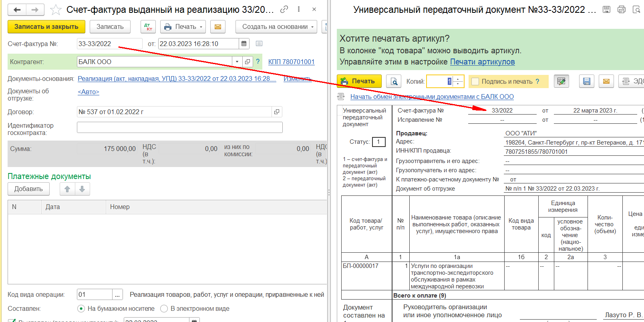
Task: Open the three-dot more actions menu
Action: tap(299, 9)
